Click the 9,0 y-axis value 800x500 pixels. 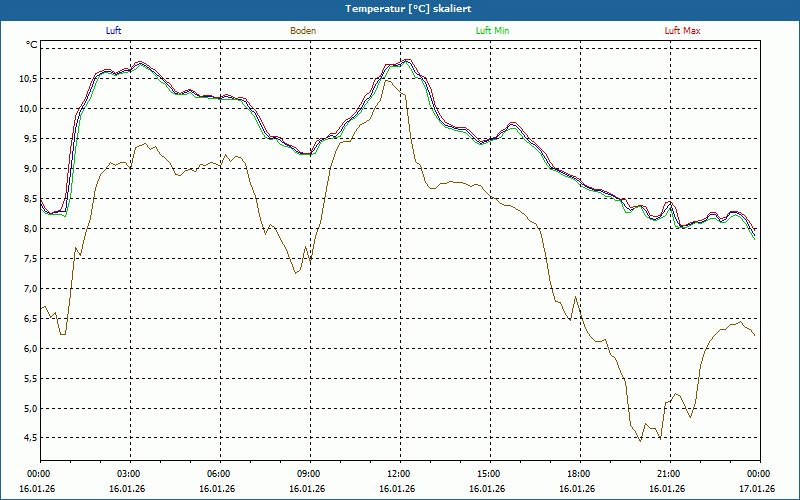pyautogui.click(x=31, y=169)
